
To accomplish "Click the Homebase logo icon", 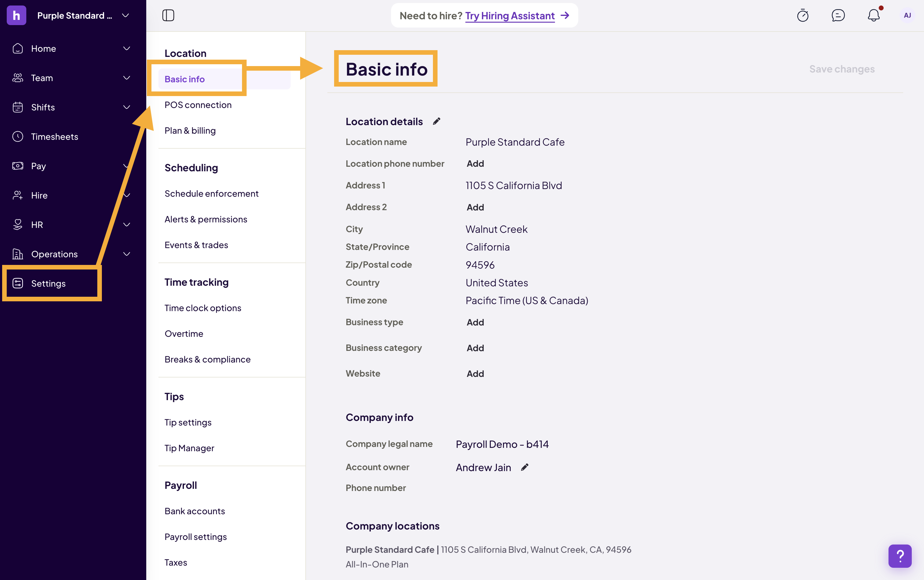I will 17,15.
